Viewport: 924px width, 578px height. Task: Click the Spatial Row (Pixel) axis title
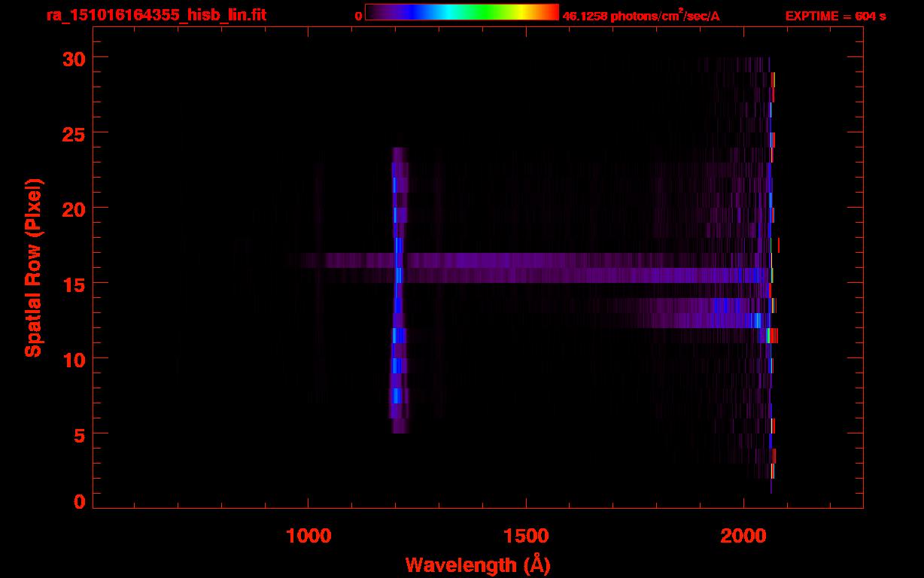click(x=34, y=268)
